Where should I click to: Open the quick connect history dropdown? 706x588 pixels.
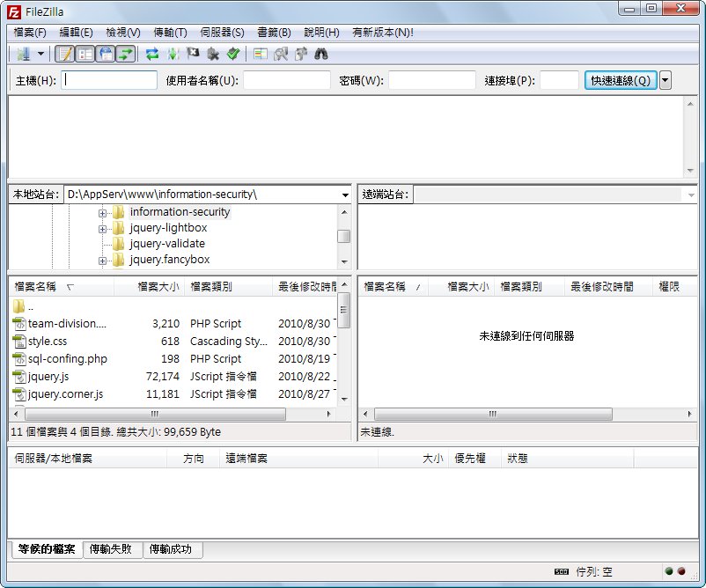666,80
